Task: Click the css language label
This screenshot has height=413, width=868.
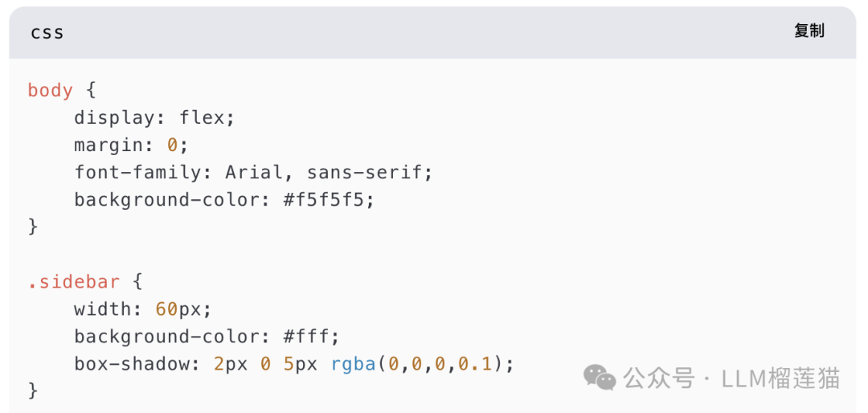Action: (x=47, y=33)
